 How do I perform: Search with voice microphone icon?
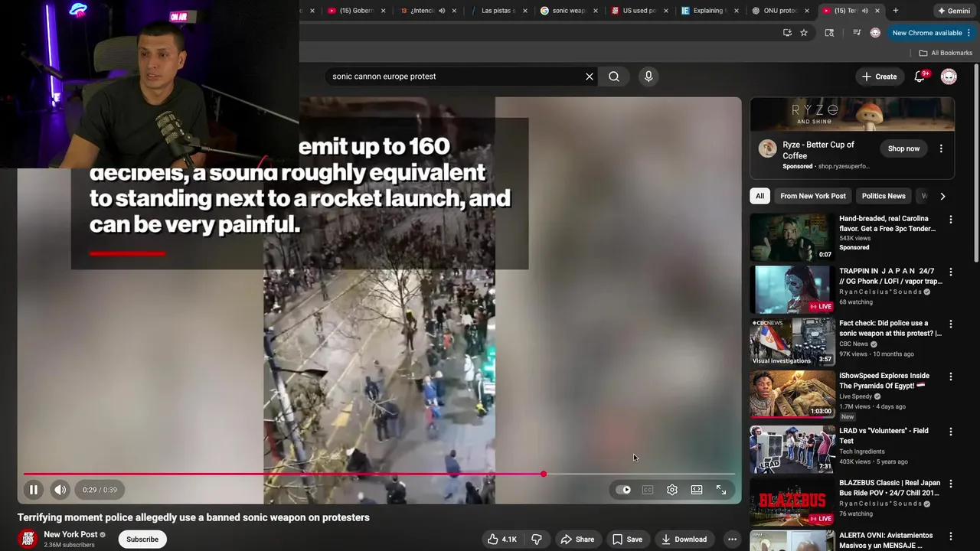pos(648,77)
